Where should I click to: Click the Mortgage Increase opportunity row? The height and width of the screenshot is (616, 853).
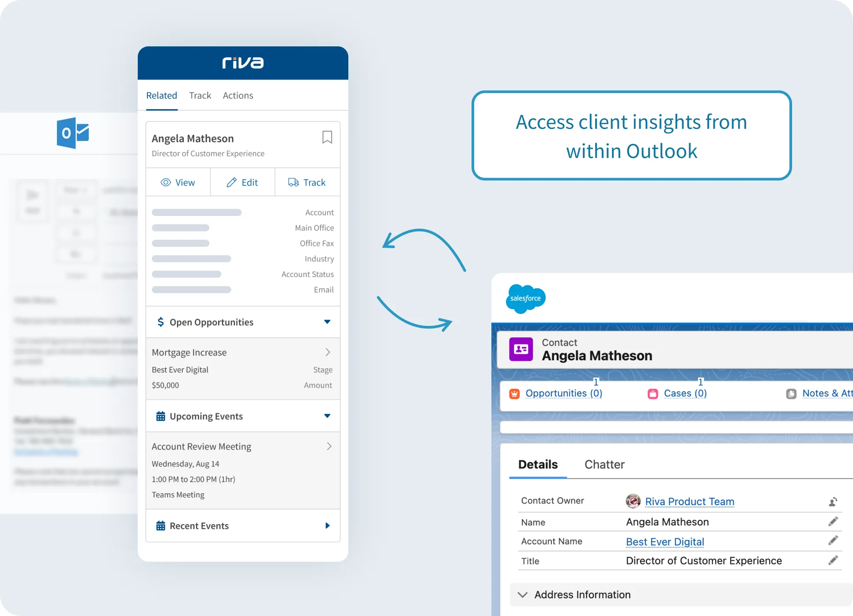point(240,351)
